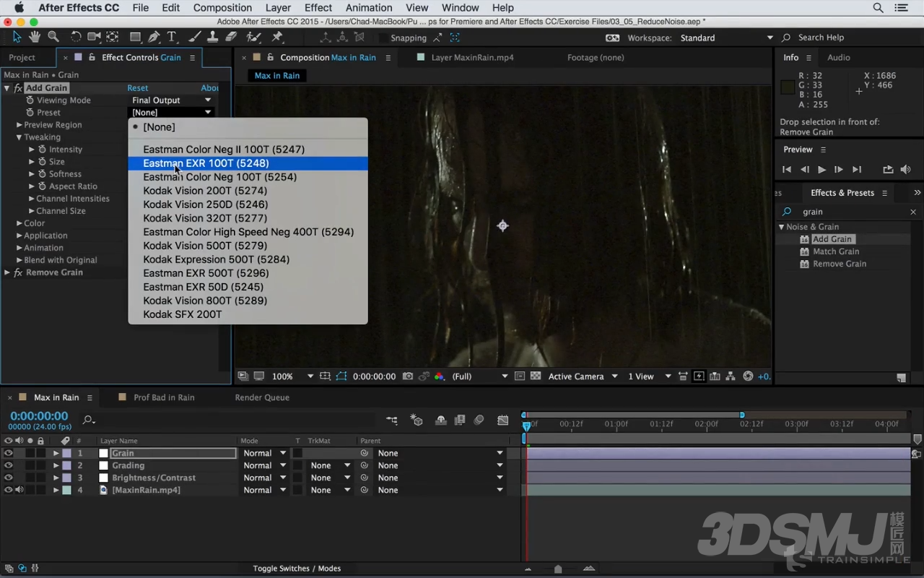This screenshot has width=924, height=578.
Task: Click the Grain layer label color swatch
Action: [x=66, y=454]
